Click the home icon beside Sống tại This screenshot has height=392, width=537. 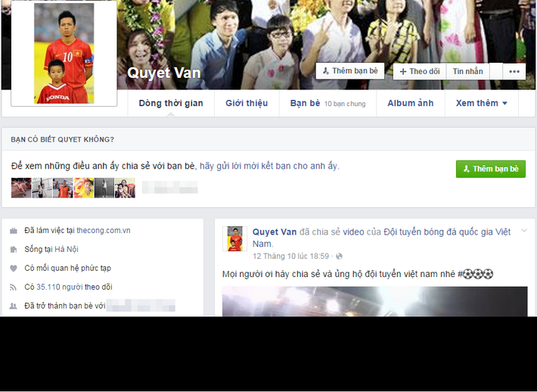14,250
